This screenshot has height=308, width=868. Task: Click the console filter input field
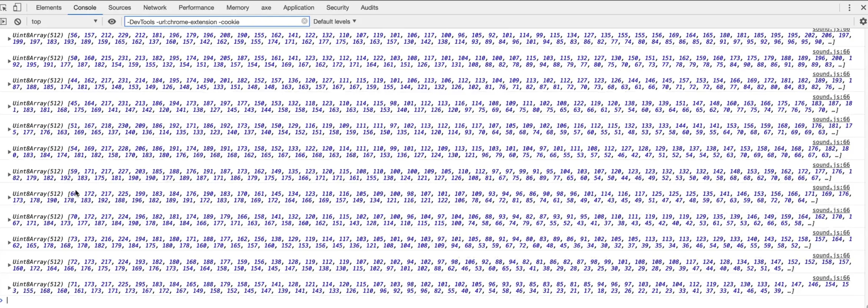[213, 22]
